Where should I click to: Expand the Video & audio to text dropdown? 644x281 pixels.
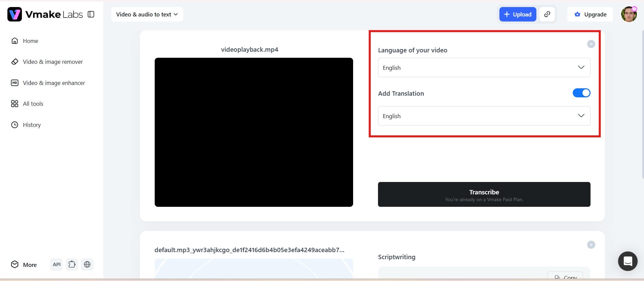147,14
